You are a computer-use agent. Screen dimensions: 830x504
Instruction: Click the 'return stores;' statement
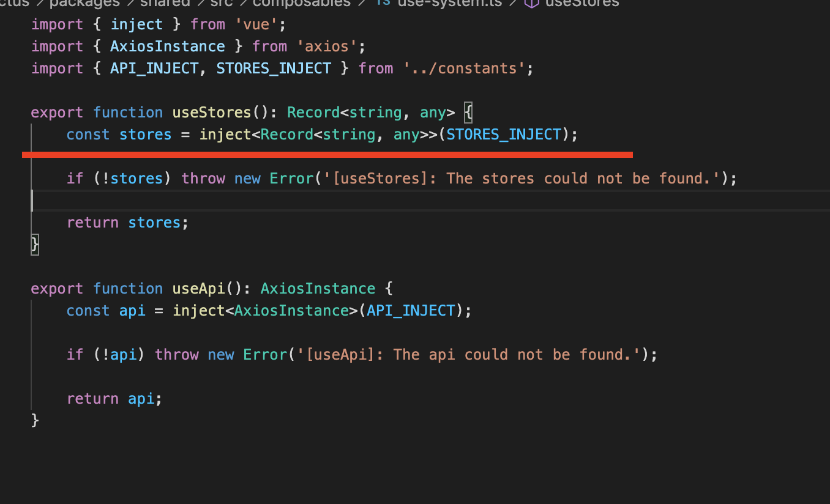coord(128,223)
